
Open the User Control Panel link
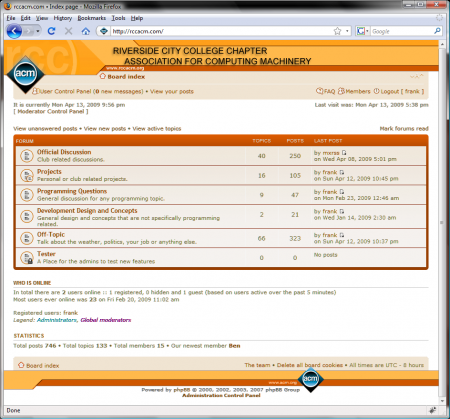pyautogui.click(x=65, y=91)
